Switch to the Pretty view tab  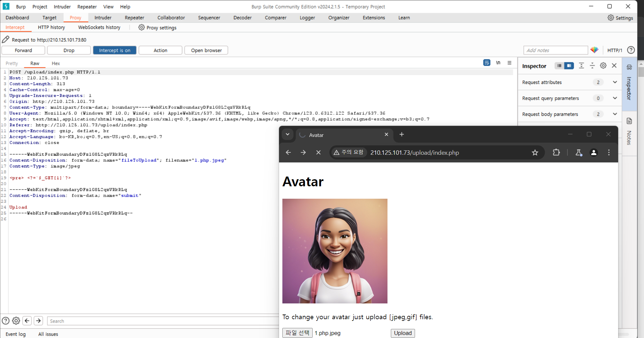click(x=12, y=63)
